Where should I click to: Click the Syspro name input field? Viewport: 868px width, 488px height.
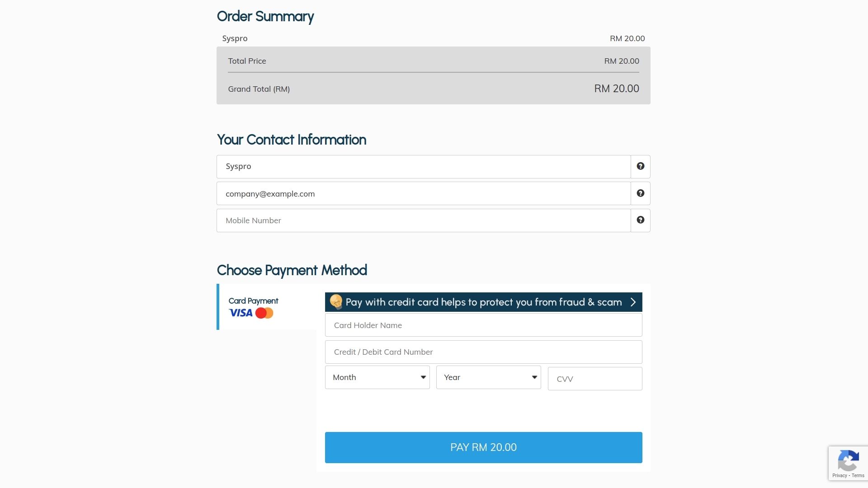click(x=423, y=166)
